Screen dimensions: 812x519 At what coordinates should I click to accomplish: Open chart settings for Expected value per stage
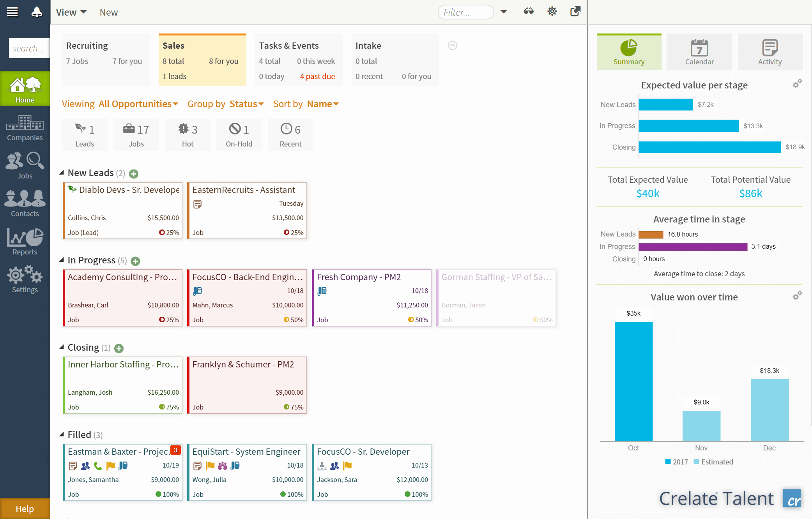pos(797,83)
